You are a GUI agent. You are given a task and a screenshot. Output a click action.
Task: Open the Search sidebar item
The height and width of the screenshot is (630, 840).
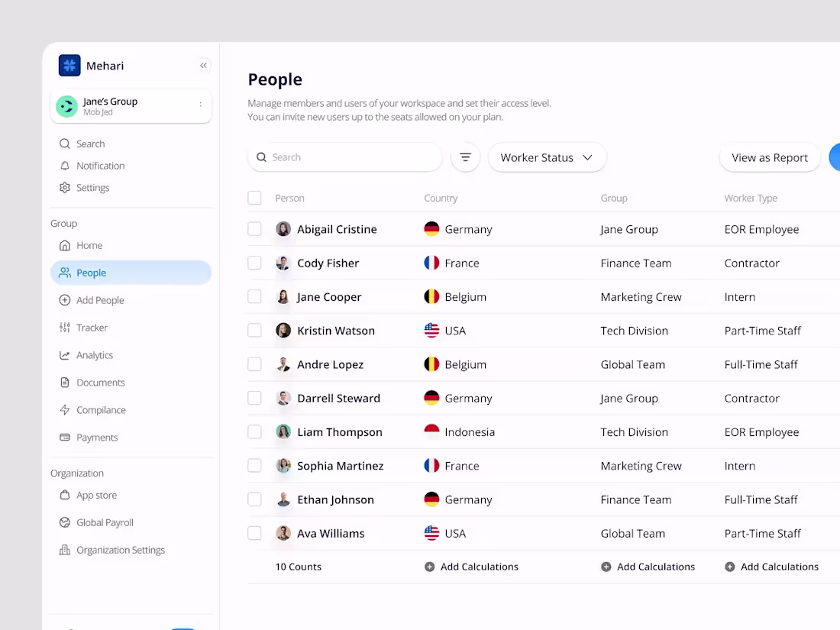pyautogui.click(x=90, y=144)
